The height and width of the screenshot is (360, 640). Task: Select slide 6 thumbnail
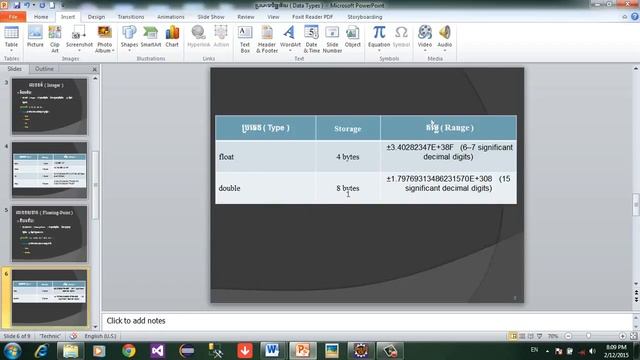(x=49, y=297)
